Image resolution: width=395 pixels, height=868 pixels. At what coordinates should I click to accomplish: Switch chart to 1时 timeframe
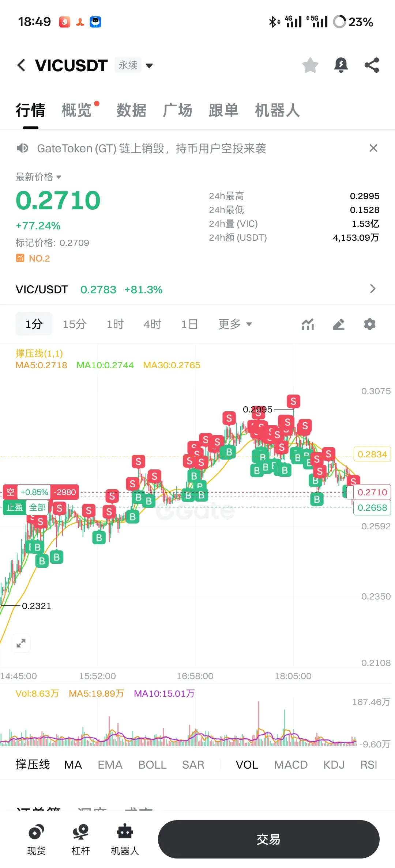coord(115,324)
